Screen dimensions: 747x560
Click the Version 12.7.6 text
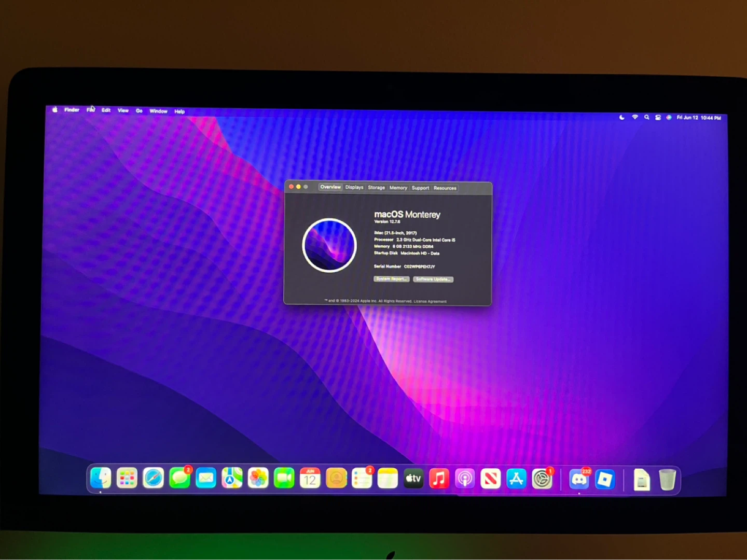coord(387,221)
